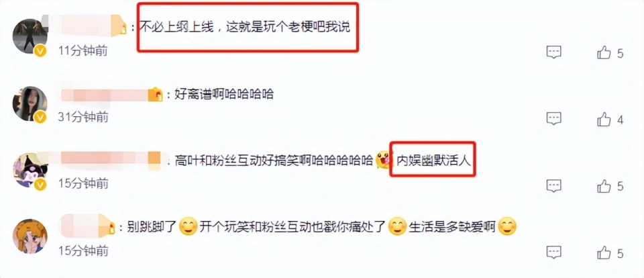
Task: Open replies for the 好离谱啊哈哈哈哈 comment
Action: coord(553,119)
